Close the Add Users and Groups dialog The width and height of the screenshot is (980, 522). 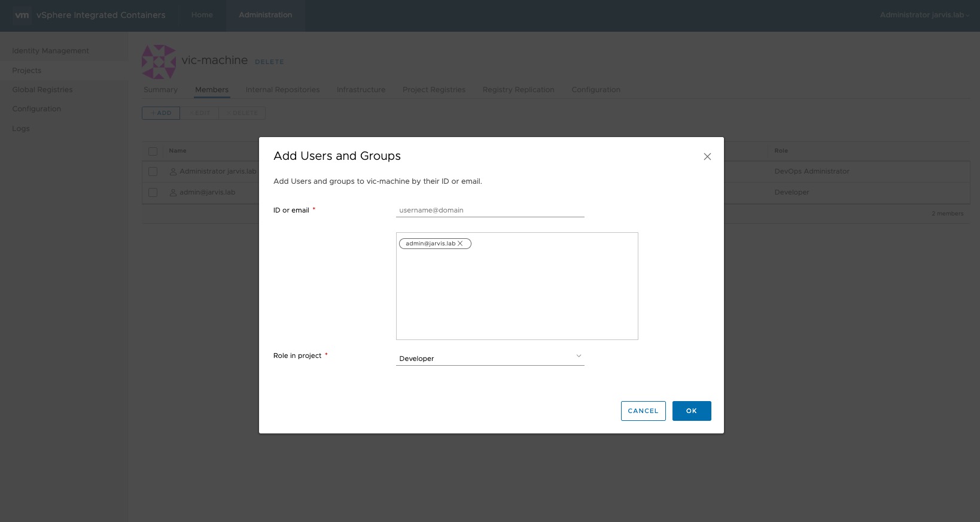[x=707, y=157]
